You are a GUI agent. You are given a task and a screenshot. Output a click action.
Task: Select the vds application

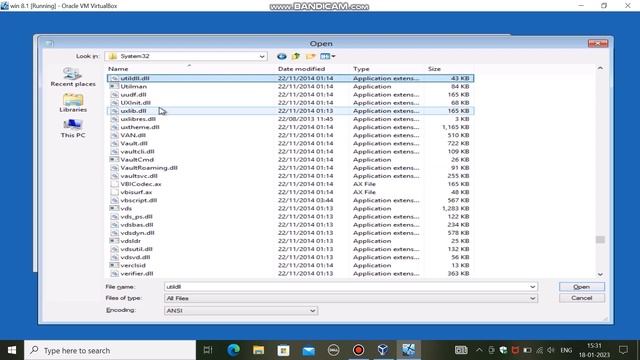coord(290,208)
